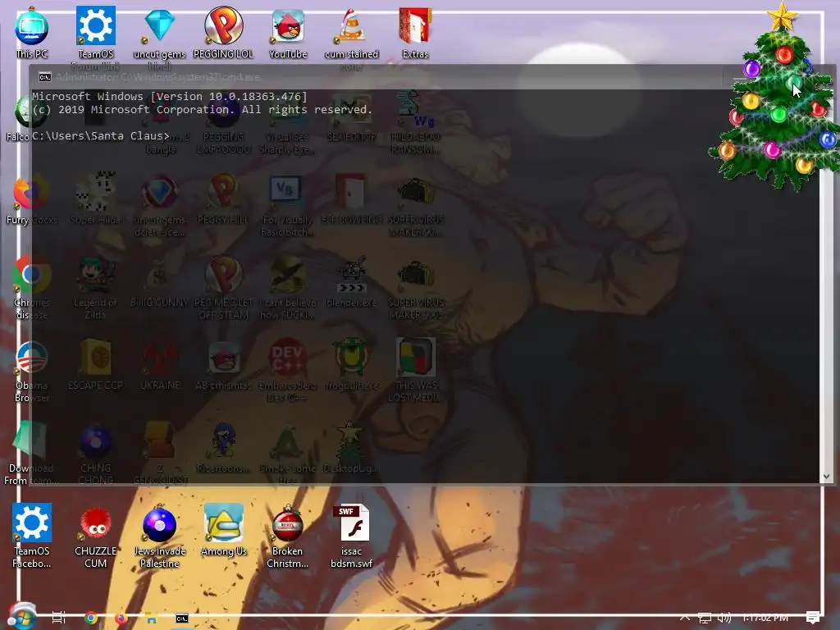Open File Explorer from the taskbar
Viewport: 840px width, 630px height.
pyautogui.click(x=152, y=619)
